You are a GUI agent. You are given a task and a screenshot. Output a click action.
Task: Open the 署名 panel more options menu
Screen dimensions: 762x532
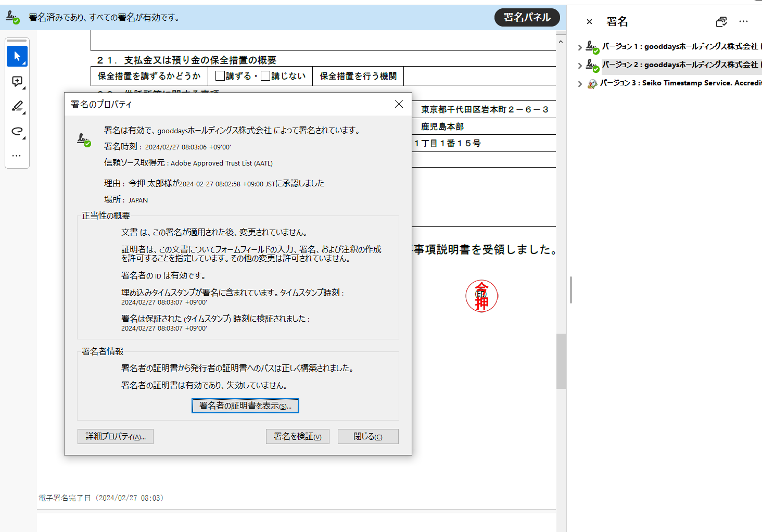[x=743, y=22]
